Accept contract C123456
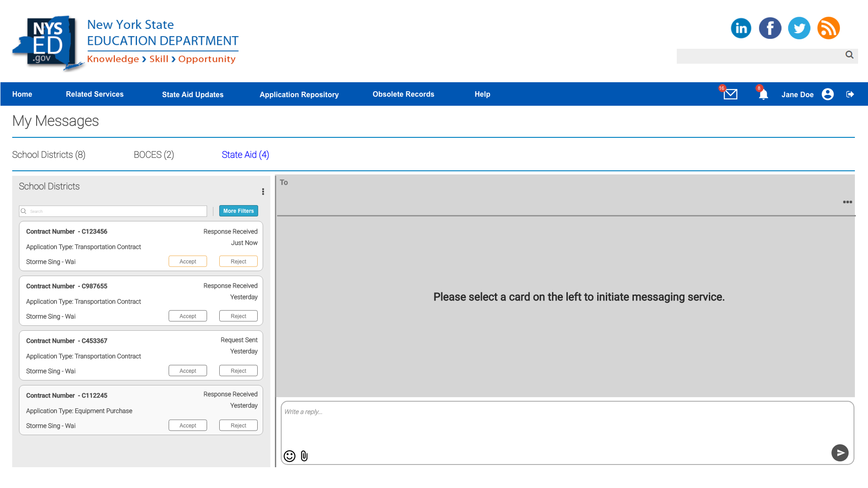868x488 pixels. pyautogui.click(x=188, y=262)
